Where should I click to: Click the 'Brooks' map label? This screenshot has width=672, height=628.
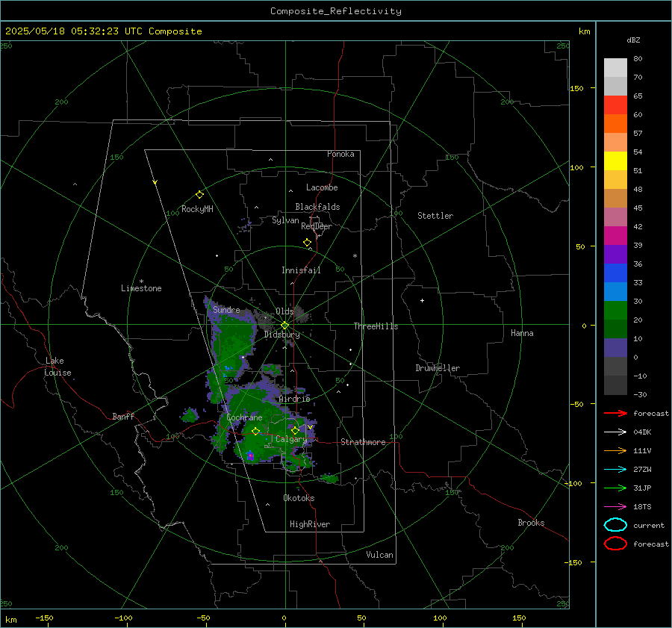click(531, 523)
